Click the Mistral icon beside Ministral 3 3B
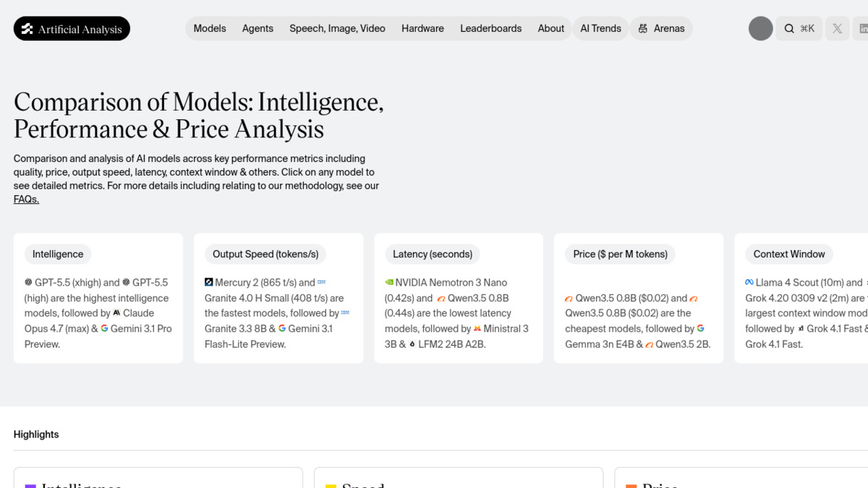 point(477,328)
